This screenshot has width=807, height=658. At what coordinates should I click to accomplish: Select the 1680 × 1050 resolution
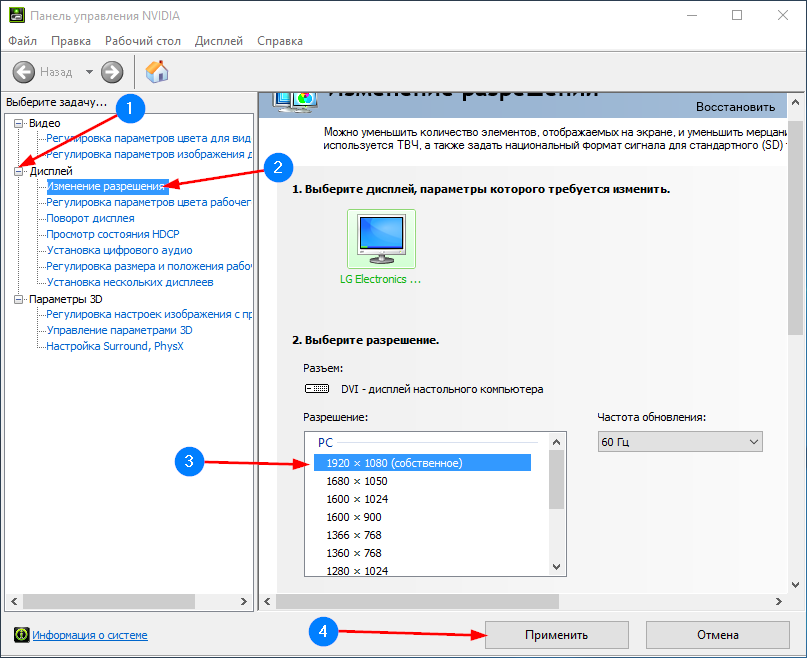[356, 481]
